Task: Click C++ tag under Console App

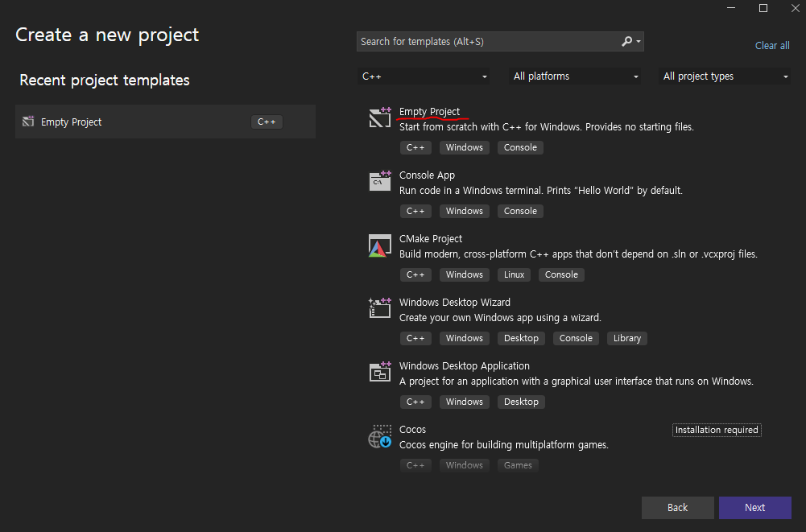Action: [415, 211]
